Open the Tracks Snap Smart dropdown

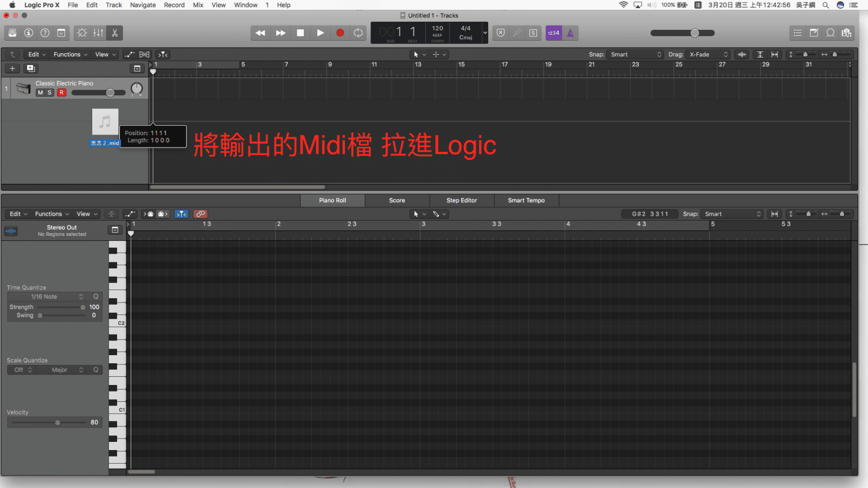click(x=635, y=54)
